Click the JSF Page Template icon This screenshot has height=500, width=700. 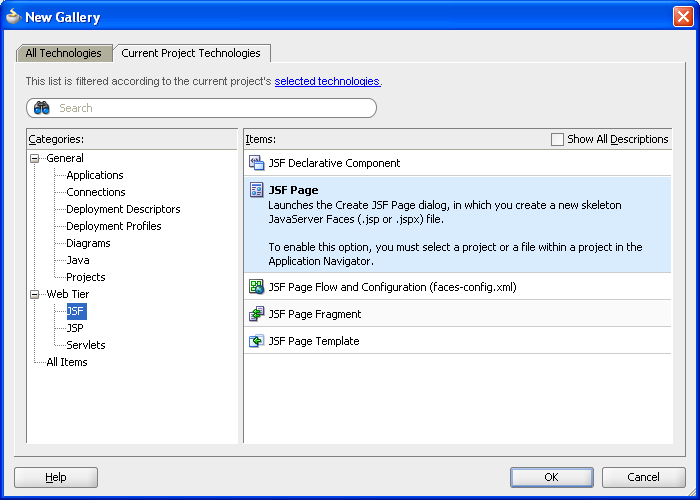point(256,341)
